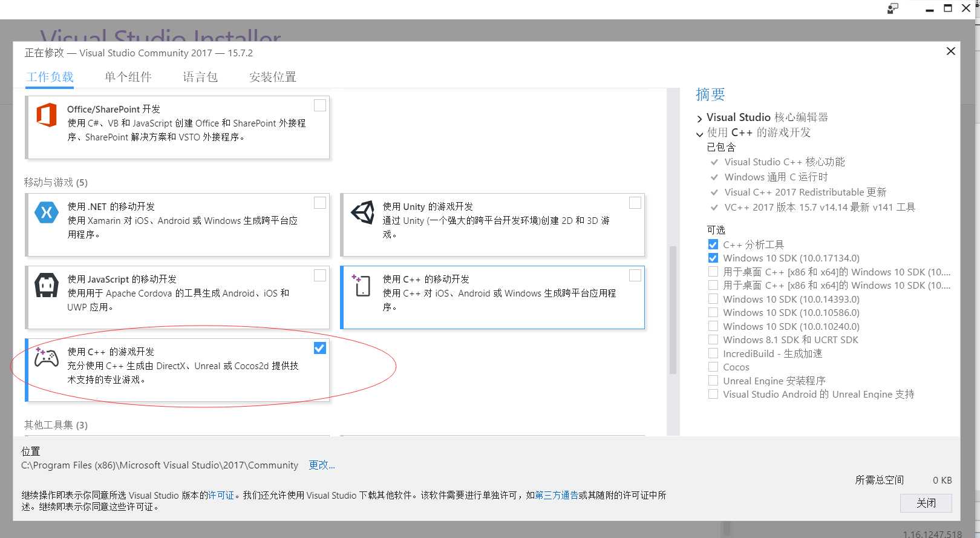Uncheck the C++ 分析工具 option
The width and height of the screenshot is (980, 538).
713,244
